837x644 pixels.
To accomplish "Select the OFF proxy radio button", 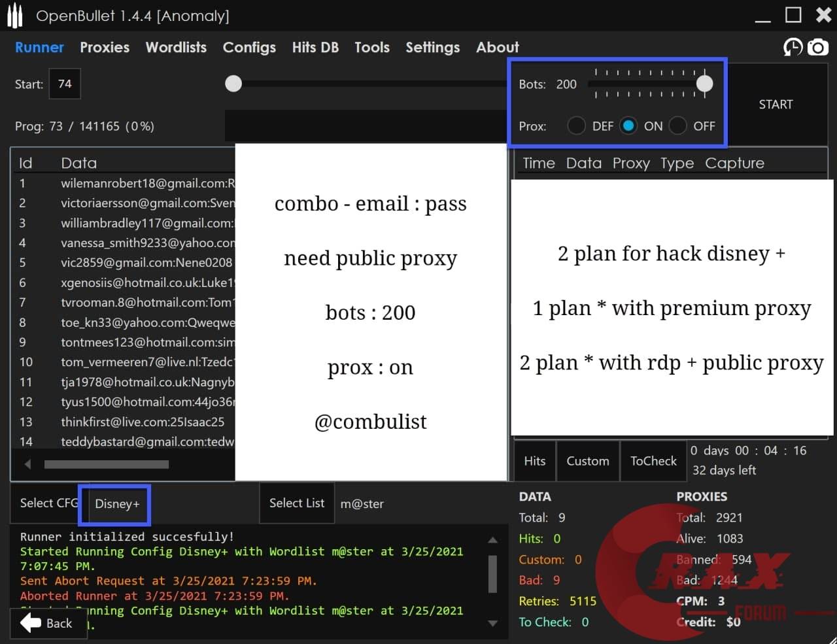I will tap(677, 126).
